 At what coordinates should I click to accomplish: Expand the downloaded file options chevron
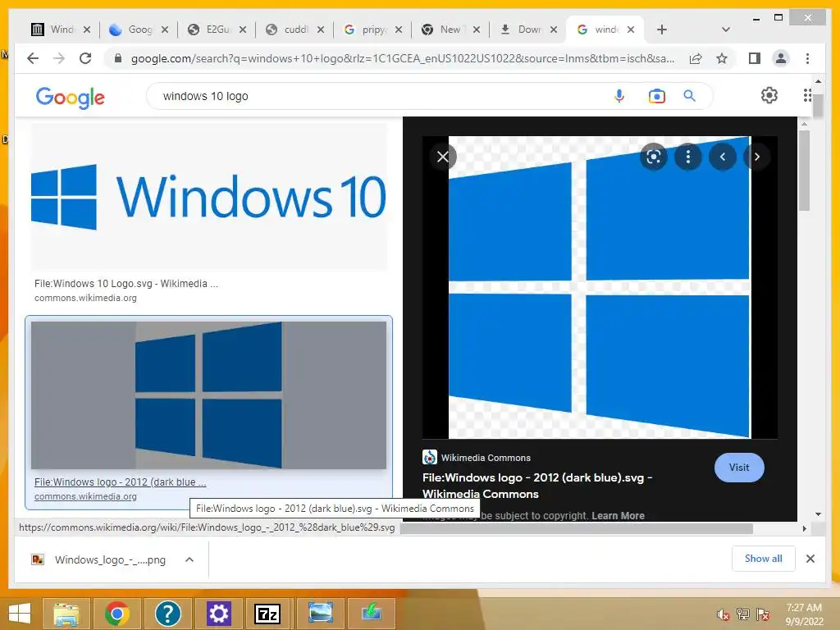(x=189, y=559)
